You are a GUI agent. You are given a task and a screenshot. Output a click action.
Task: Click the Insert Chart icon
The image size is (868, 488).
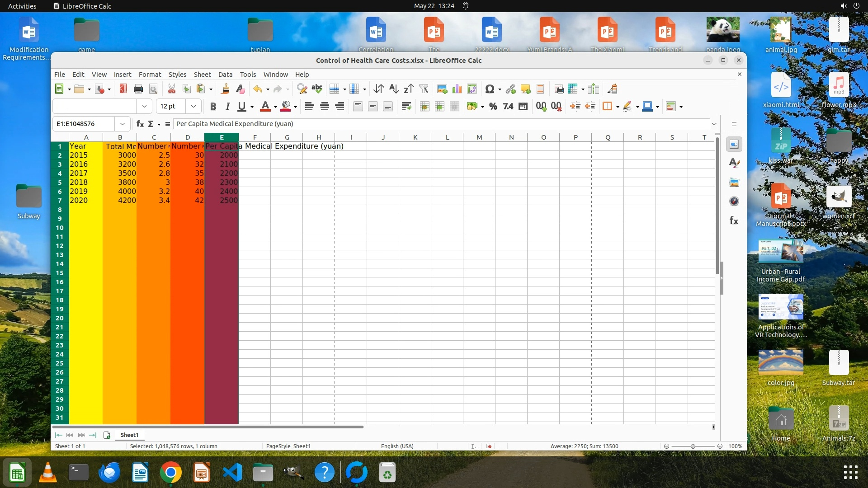click(457, 89)
